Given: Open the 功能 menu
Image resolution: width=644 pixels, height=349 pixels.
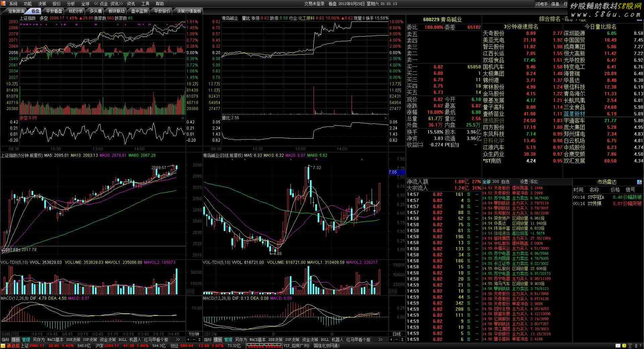Looking at the screenshot, I should (28, 4).
